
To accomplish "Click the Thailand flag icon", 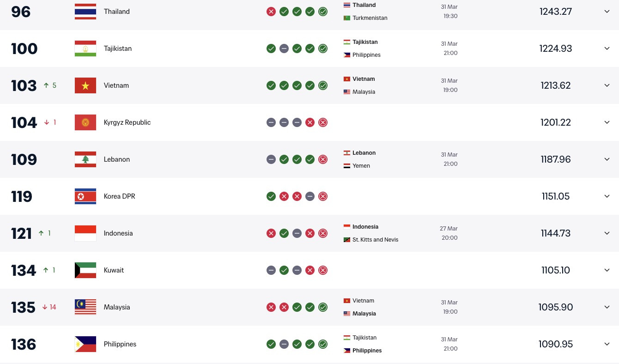I will coord(85,12).
